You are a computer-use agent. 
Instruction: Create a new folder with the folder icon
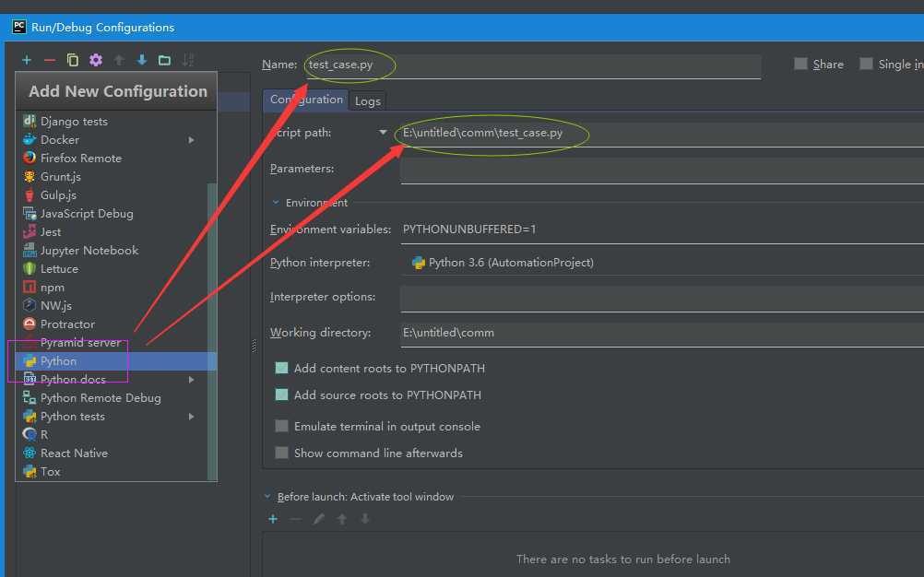(x=164, y=60)
